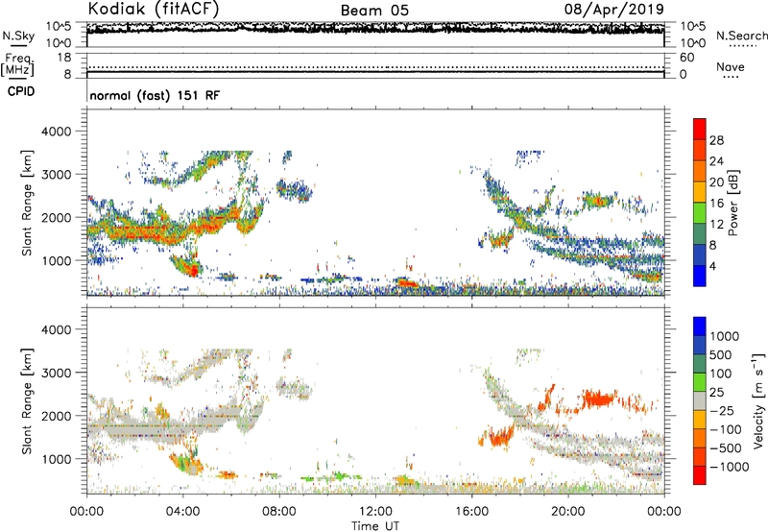Click the "Power [dB]" color bar title
The height and width of the screenshot is (532, 768).
[733, 203]
